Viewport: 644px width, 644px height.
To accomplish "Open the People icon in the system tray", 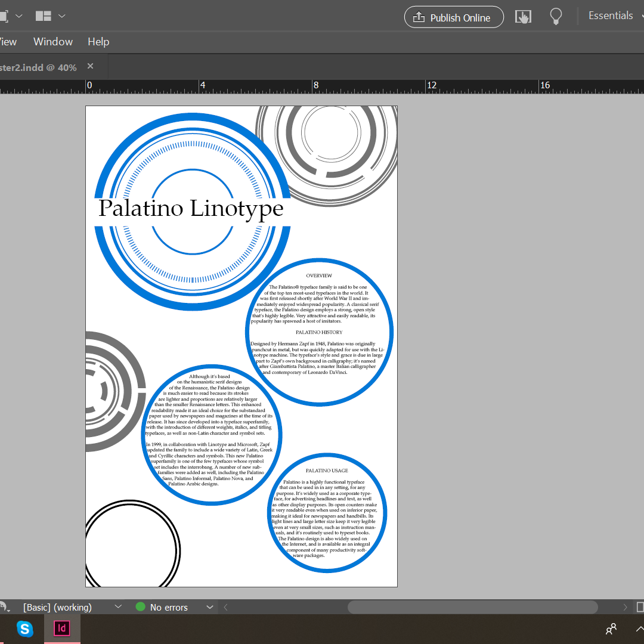I will (x=611, y=629).
